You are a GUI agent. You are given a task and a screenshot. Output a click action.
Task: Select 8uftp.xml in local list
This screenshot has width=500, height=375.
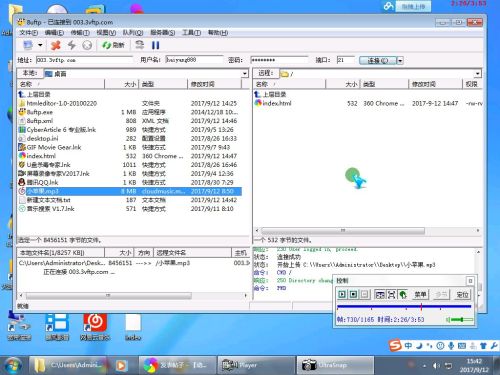36,121
